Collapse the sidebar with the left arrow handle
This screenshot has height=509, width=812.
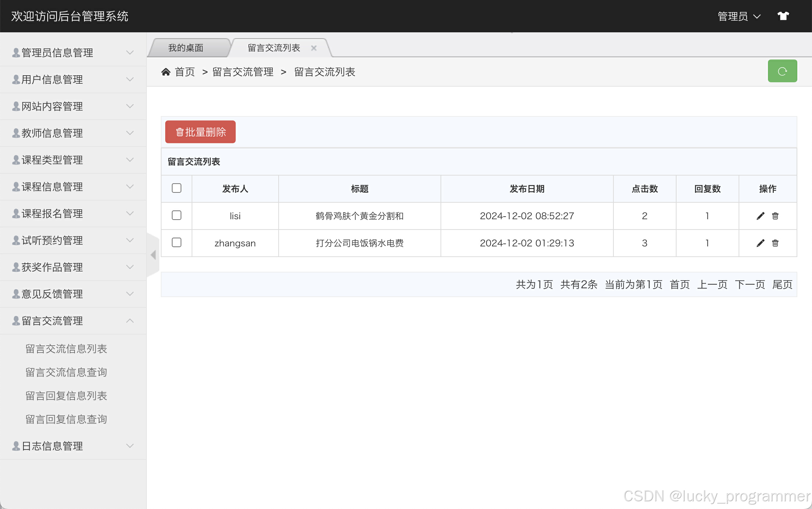coord(153,254)
